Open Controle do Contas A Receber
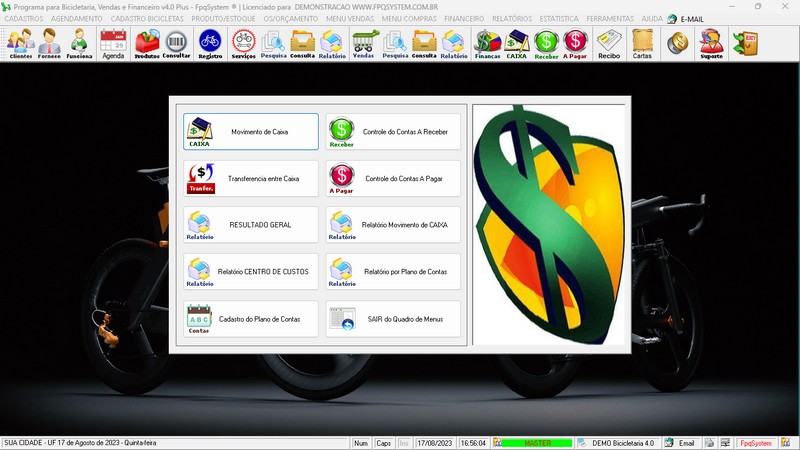The height and width of the screenshot is (450, 800). [x=393, y=132]
